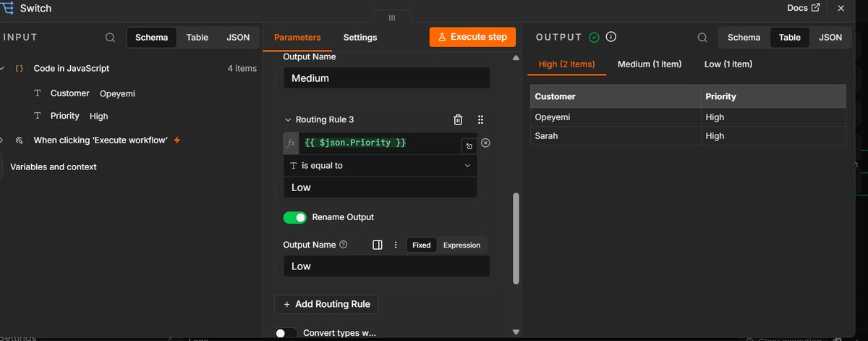Expand 'When clicking Execute workflow' node

(x=2, y=140)
